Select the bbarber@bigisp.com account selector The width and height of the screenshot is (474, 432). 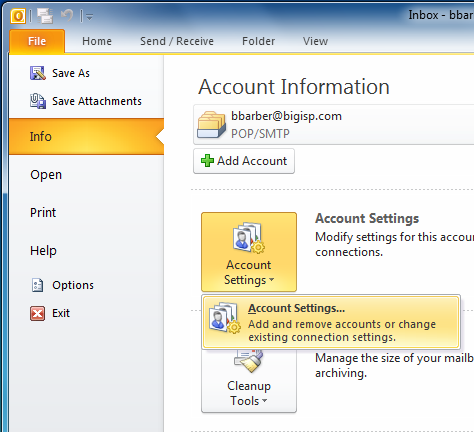click(333, 125)
